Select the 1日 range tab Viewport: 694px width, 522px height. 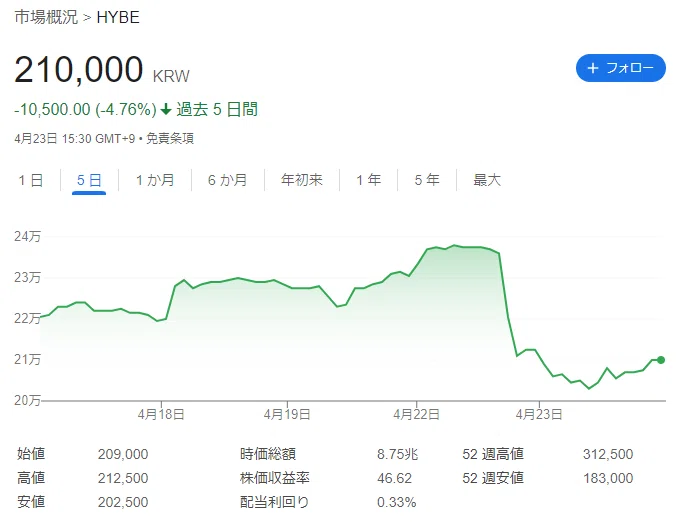pyautogui.click(x=31, y=180)
